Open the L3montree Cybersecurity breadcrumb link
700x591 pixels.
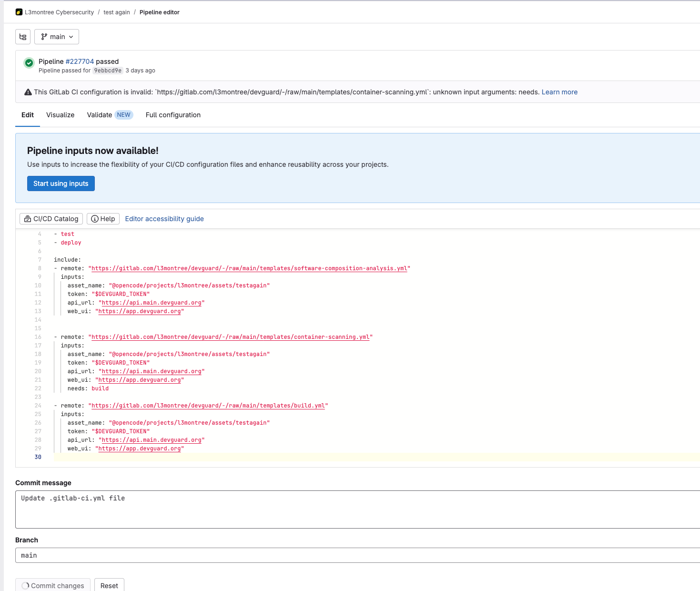point(59,12)
